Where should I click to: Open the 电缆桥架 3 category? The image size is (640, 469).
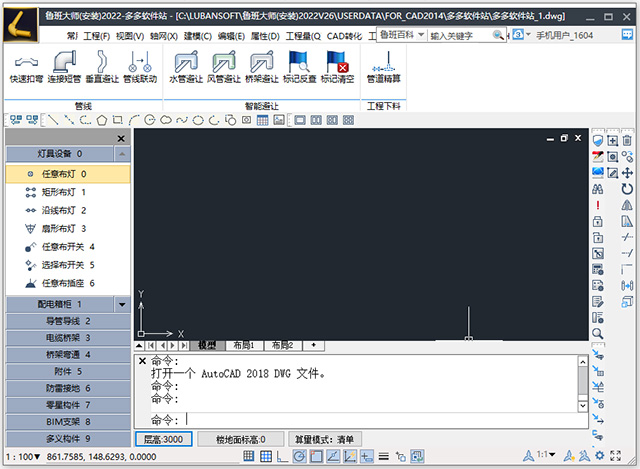point(68,338)
